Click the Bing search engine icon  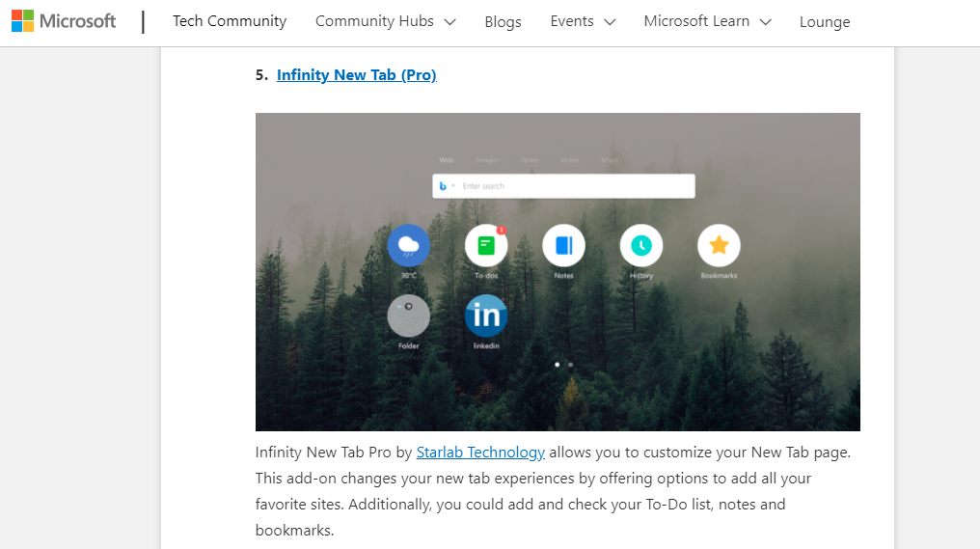click(x=443, y=185)
